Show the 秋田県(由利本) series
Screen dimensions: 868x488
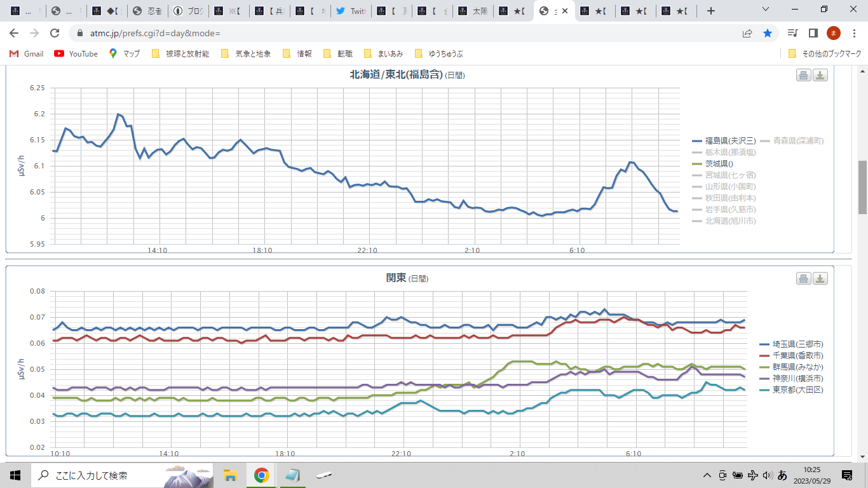(x=724, y=198)
